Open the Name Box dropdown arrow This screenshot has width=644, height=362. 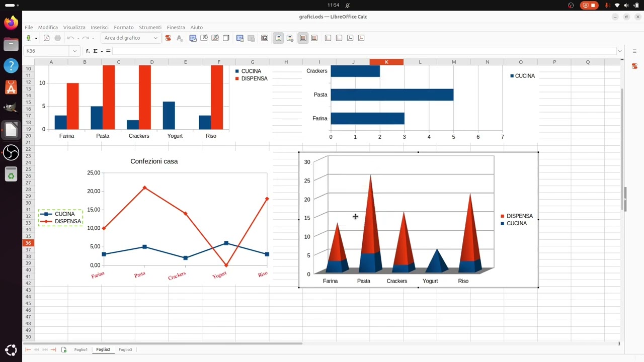click(75, 51)
